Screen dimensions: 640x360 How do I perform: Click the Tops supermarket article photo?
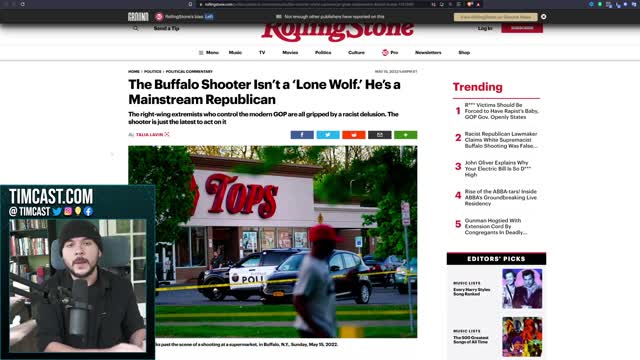273,241
